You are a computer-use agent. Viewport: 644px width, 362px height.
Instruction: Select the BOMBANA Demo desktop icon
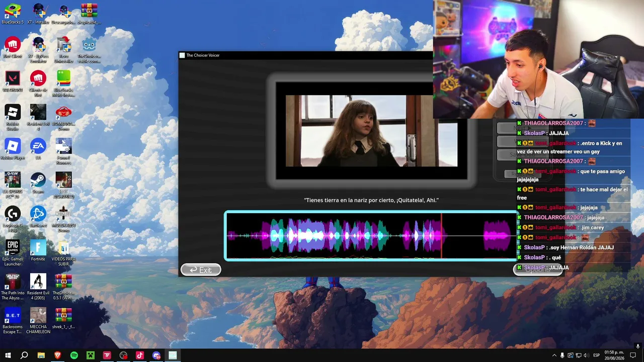[63, 118]
